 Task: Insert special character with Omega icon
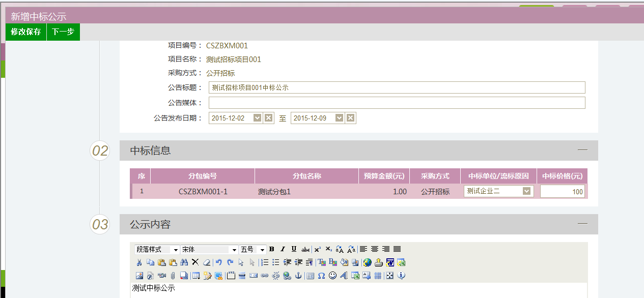pos(321,276)
